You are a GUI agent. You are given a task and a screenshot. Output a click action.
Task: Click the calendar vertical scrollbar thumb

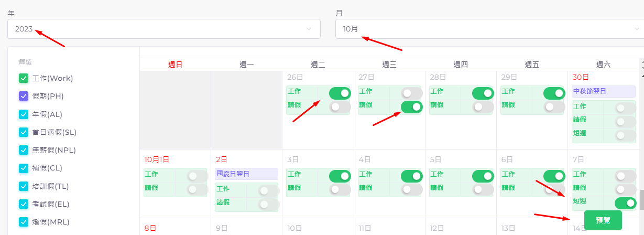pyautogui.click(x=642, y=199)
